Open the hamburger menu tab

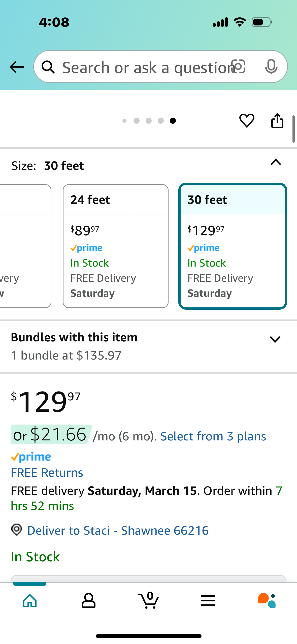tap(208, 600)
